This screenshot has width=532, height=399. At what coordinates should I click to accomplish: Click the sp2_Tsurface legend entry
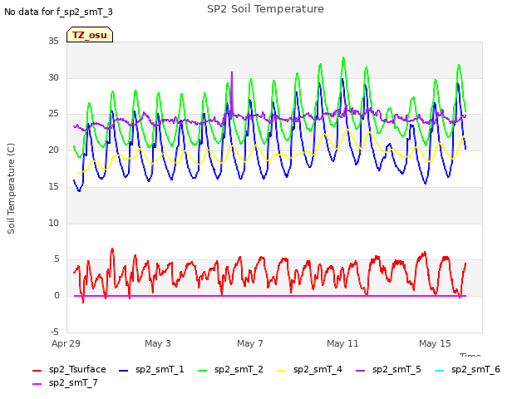[69, 369]
